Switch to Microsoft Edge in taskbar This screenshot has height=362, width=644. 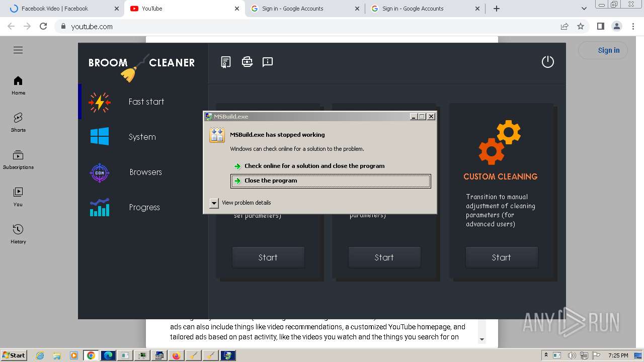click(x=108, y=355)
